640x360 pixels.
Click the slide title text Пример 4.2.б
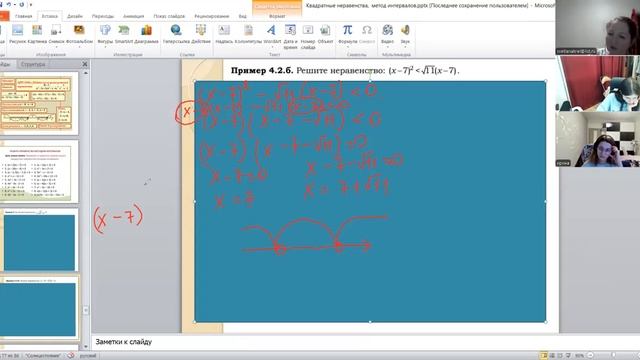coord(262,70)
